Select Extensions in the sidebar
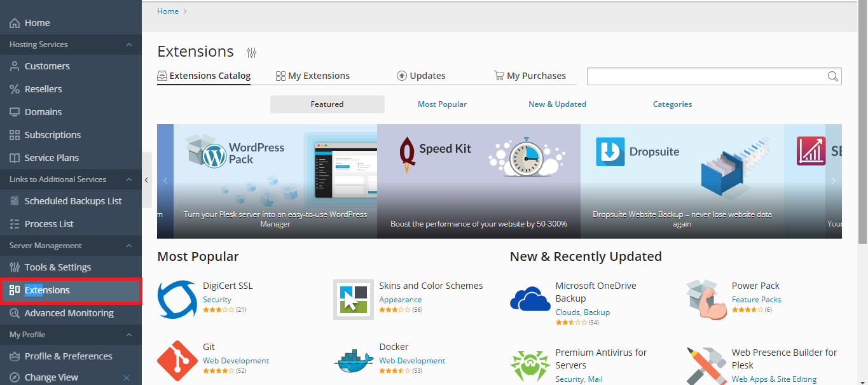This screenshot has width=868, height=385. point(71,290)
